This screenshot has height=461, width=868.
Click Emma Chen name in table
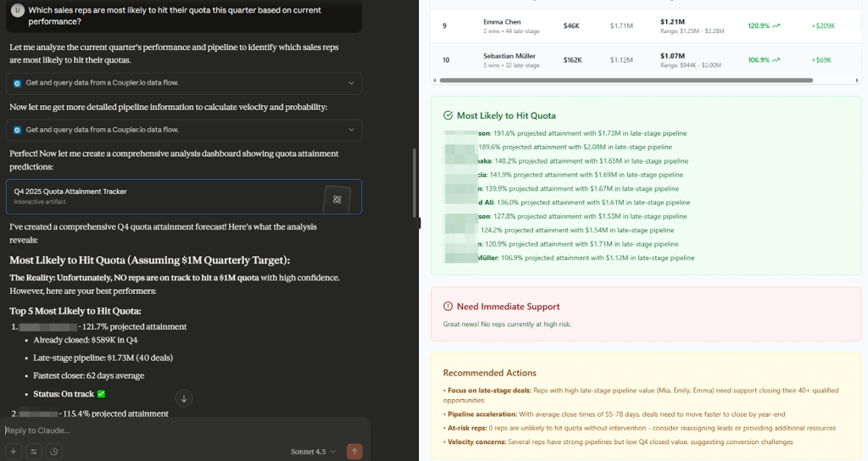tap(502, 21)
